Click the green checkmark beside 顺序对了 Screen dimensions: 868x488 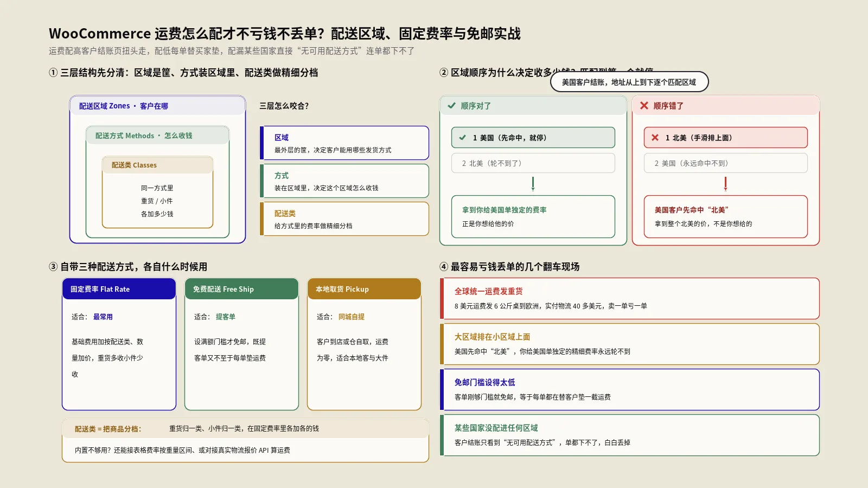click(451, 106)
